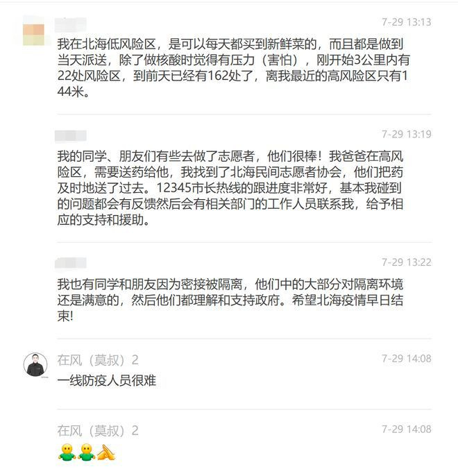The image size is (458, 476).
Task: Click blurred username above the 13:19 comment
Action: tap(70, 136)
